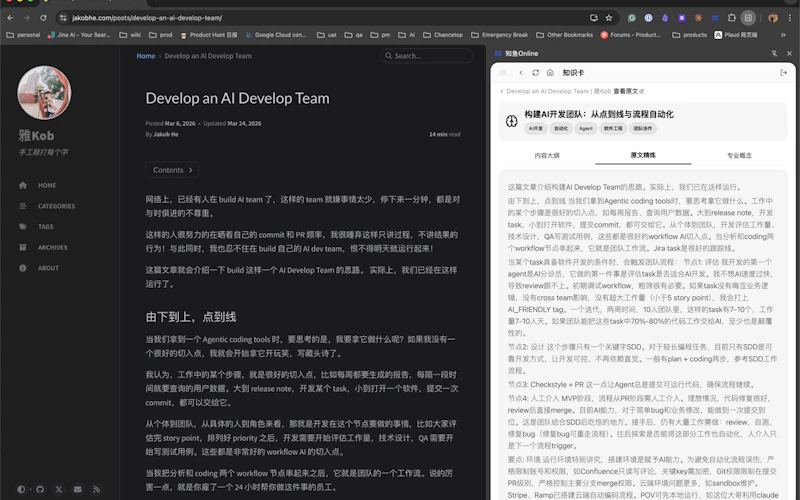The height and width of the screenshot is (500, 800).
Task: Click the green Grammarly-style extension icon
Action: pyautogui.click(x=632, y=18)
